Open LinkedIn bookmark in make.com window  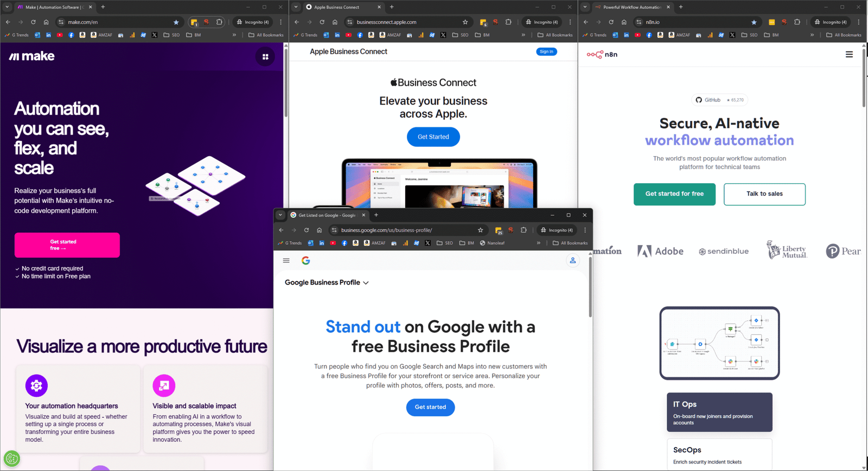48,35
